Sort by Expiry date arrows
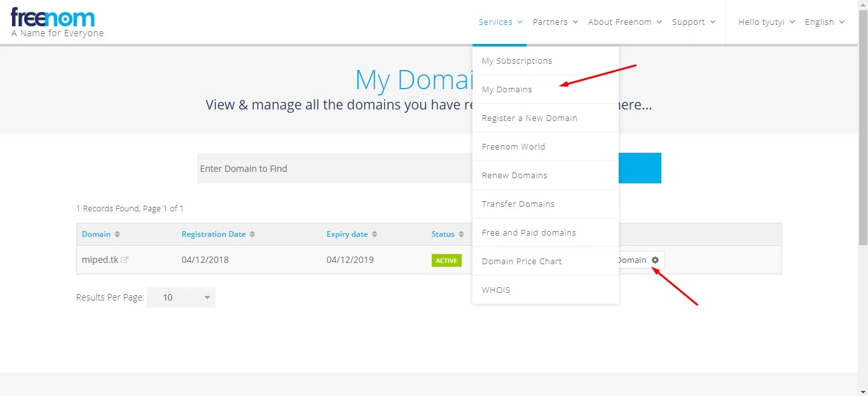 click(x=375, y=234)
